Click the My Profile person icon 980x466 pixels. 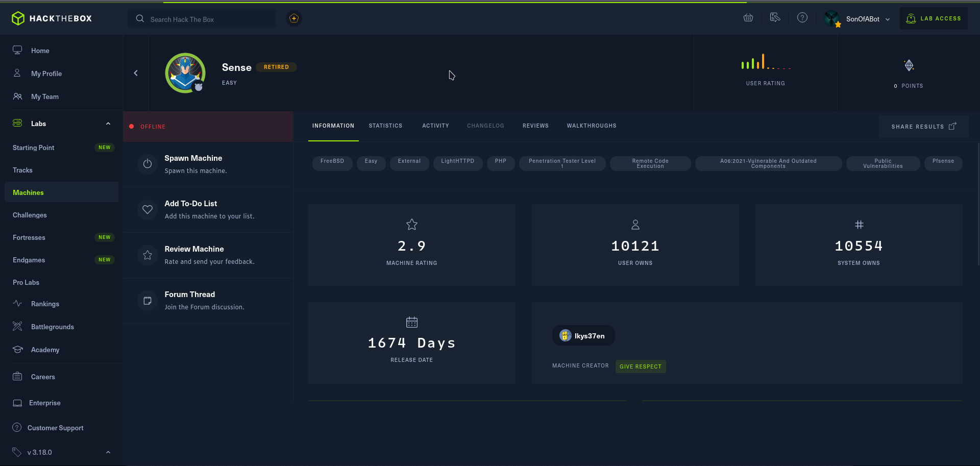(17, 73)
